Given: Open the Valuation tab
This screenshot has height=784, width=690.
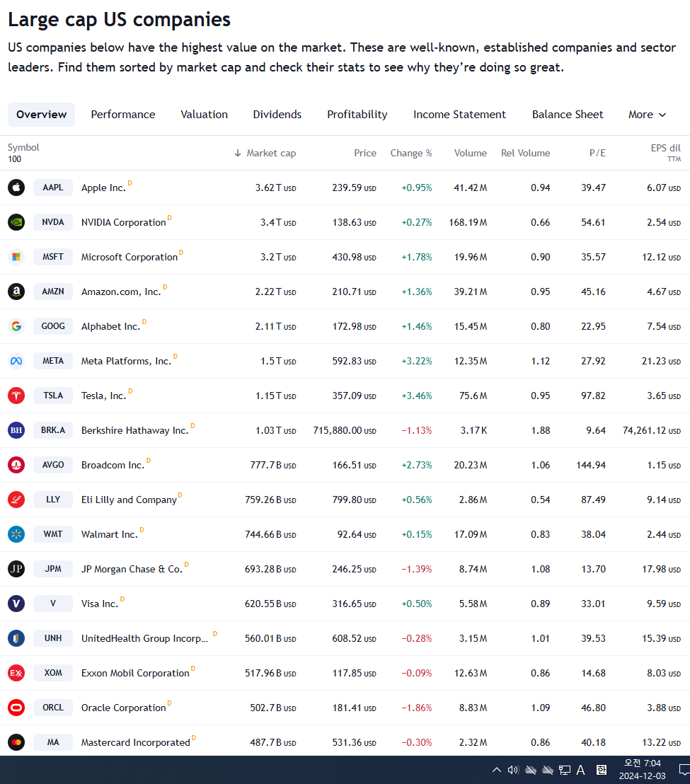Looking at the screenshot, I should (204, 115).
